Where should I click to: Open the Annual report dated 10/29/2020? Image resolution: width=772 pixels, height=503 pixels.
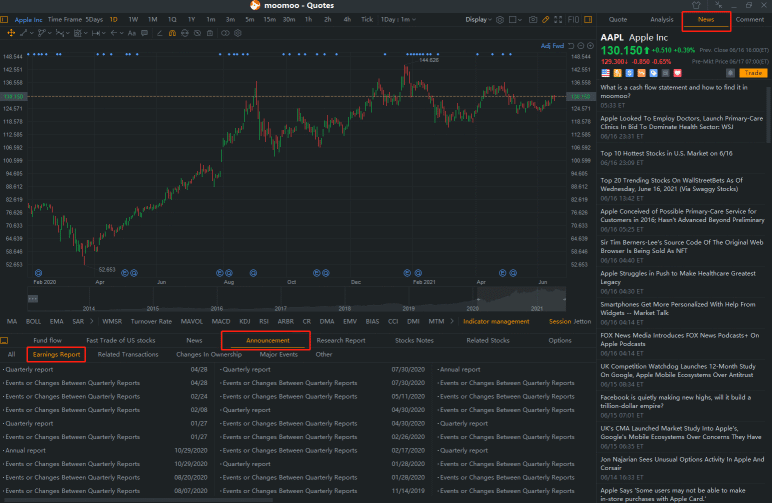(x=105, y=450)
